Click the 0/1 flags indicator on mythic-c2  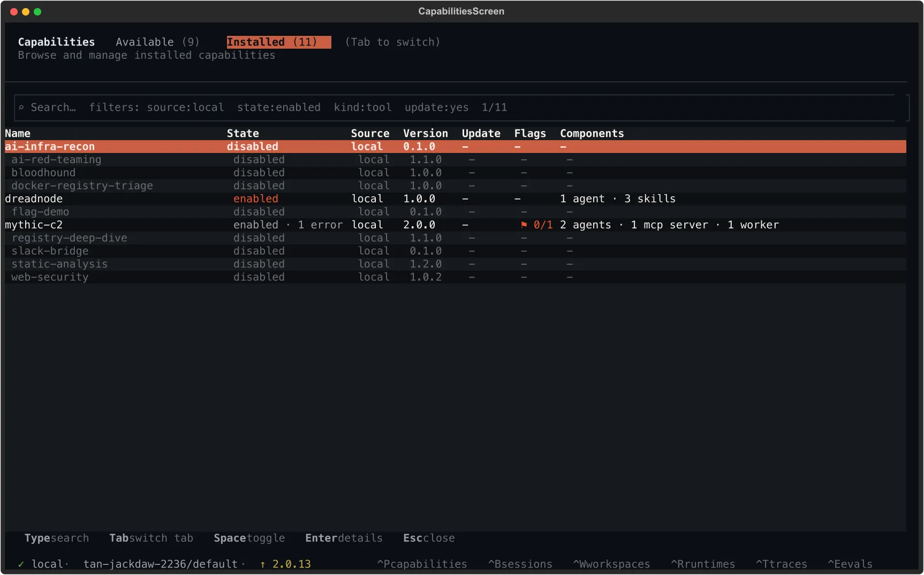click(543, 225)
